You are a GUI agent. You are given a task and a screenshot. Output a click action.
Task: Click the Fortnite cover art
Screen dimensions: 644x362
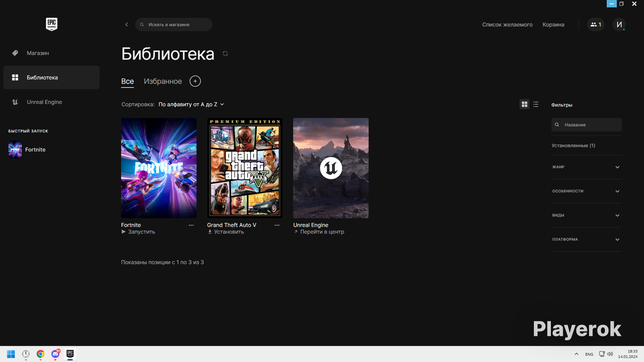point(159,168)
